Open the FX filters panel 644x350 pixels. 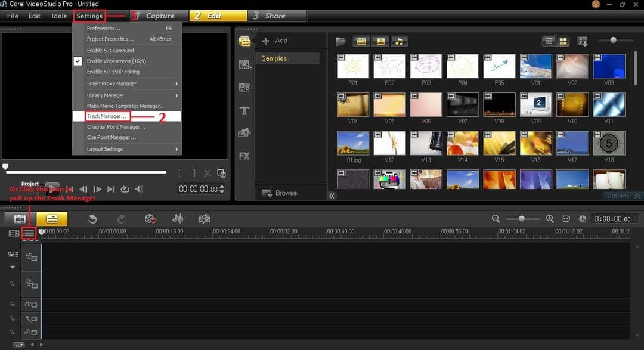(x=244, y=156)
